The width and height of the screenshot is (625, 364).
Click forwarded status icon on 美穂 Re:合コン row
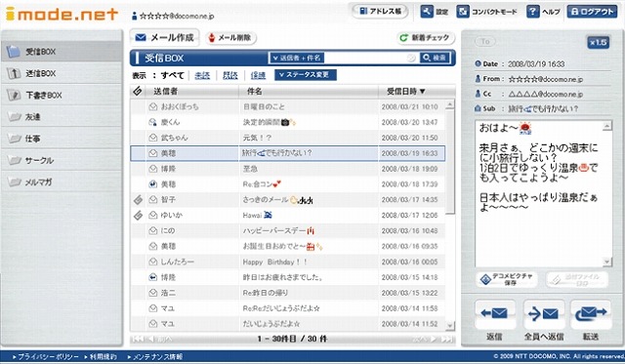coord(152,184)
